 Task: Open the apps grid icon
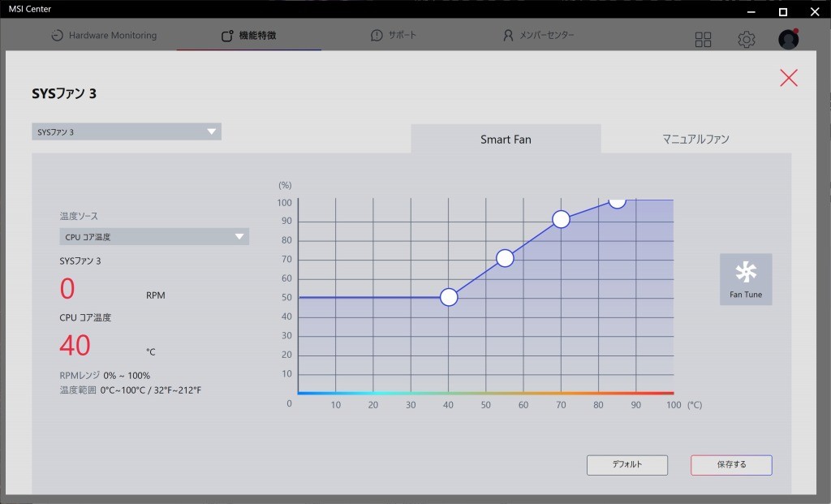[703, 39]
